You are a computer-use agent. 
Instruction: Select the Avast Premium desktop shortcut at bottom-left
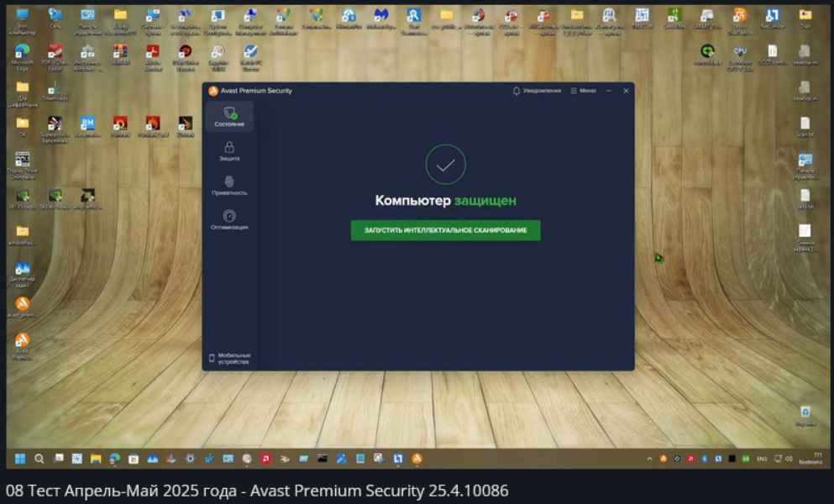coord(23,346)
